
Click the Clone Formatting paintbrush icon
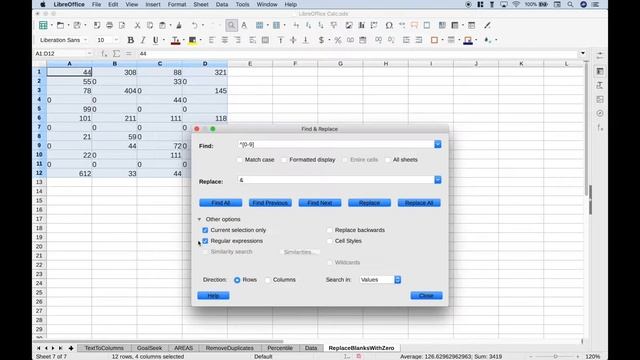179,25
